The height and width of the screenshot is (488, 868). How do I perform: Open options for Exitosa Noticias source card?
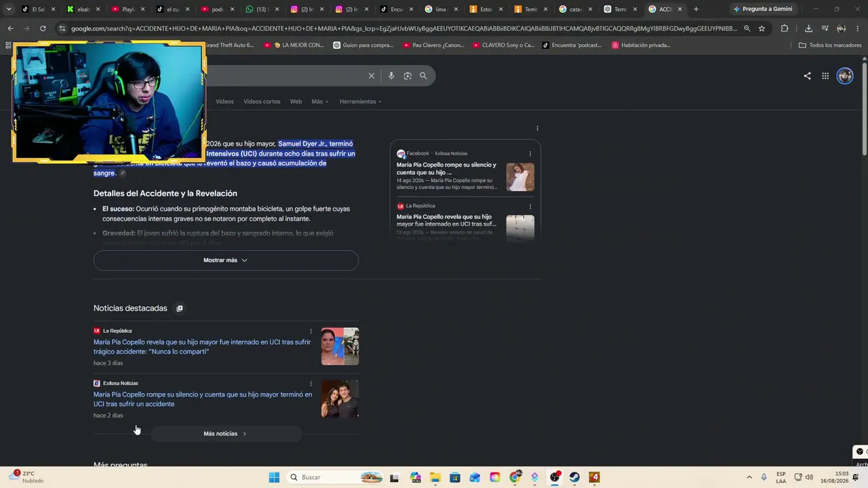[530, 154]
